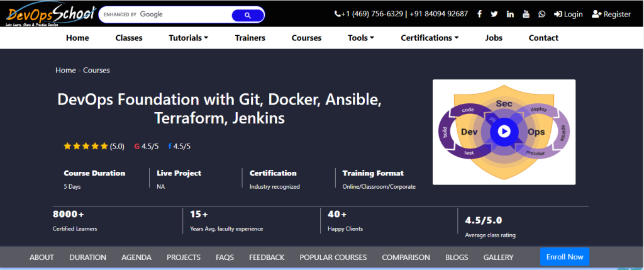Open the Courses menu item
644x270 pixels.
click(306, 38)
